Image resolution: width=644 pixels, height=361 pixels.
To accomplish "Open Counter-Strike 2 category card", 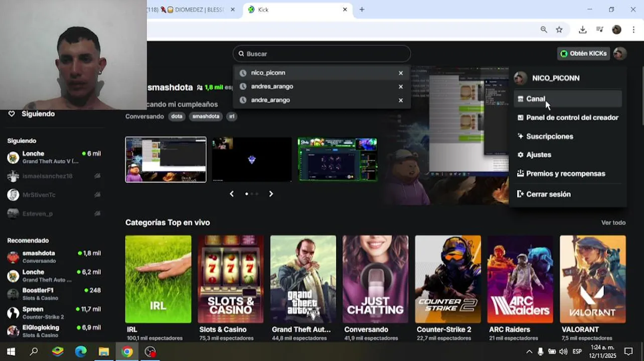I will [448, 279].
